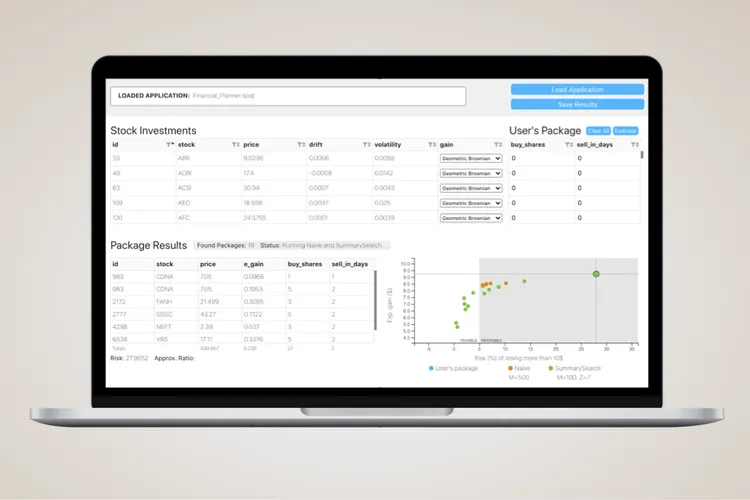Open gain model dropdown for ABR row

pyautogui.click(x=470, y=158)
